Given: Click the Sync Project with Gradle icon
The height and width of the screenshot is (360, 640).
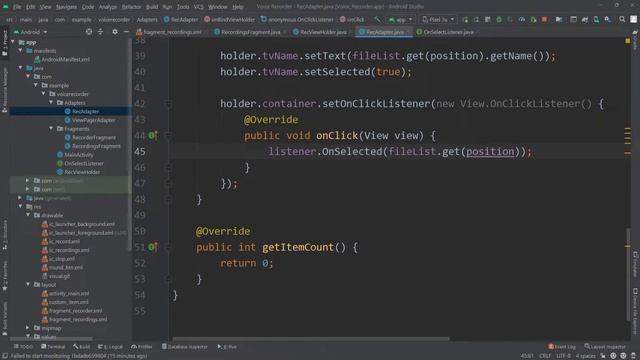Looking at the screenshot, I should pos(585,19).
